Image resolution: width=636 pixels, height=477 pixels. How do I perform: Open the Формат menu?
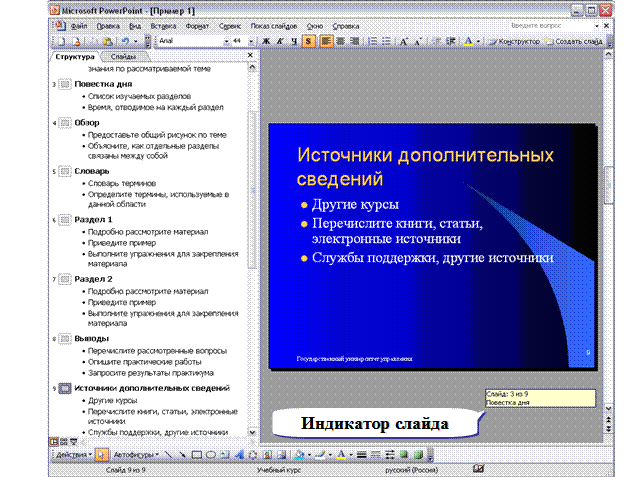[x=197, y=26]
